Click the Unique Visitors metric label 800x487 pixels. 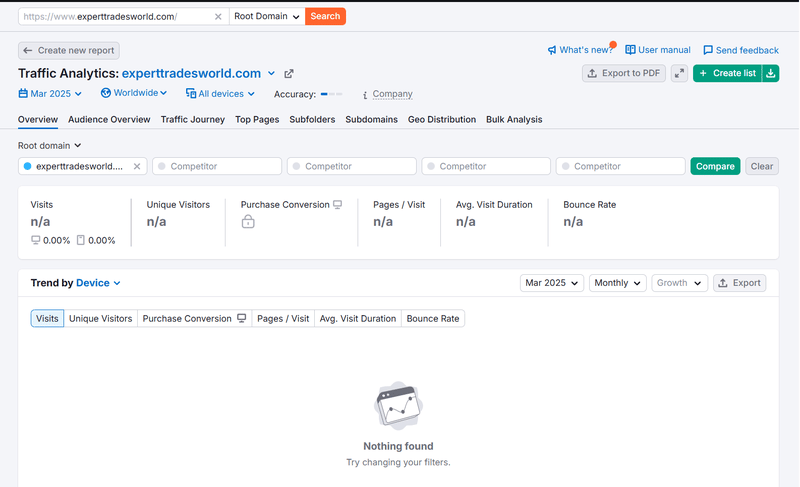[x=178, y=204]
